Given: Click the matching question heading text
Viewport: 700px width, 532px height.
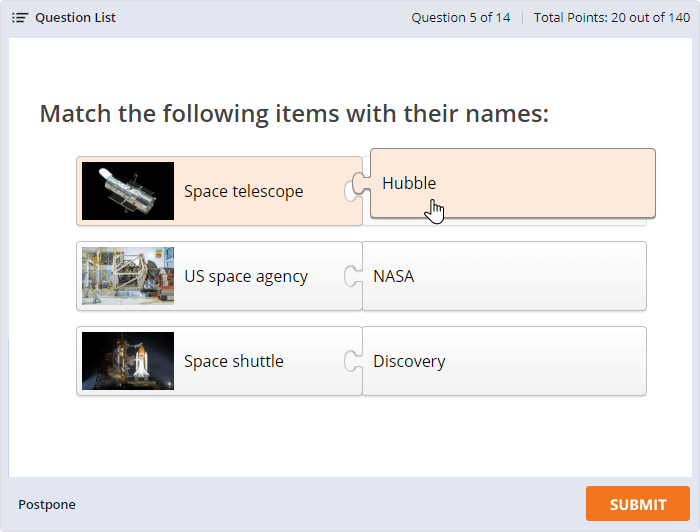Looking at the screenshot, I should [294, 113].
